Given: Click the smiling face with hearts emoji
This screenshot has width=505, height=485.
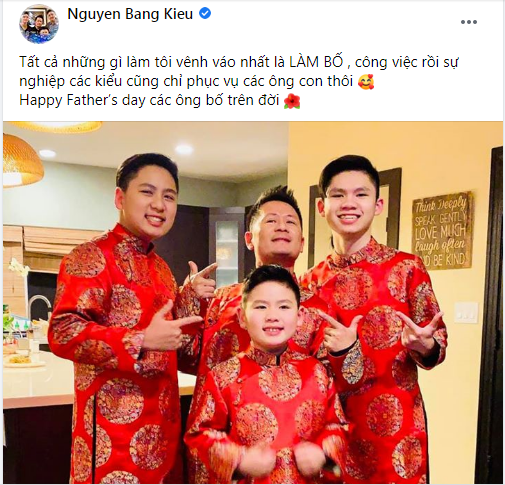Looking at the screenshot, I should point(366,82).
